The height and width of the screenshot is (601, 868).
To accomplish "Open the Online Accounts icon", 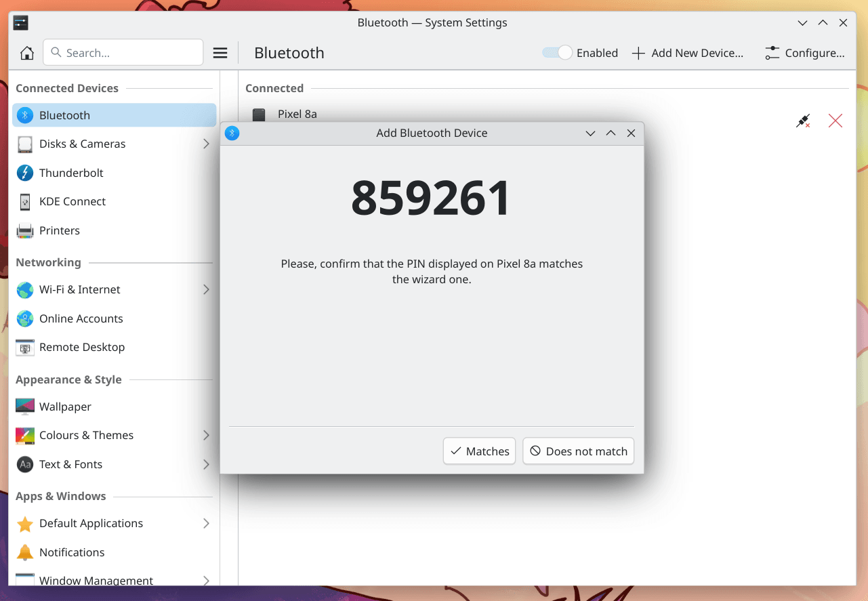I will click(26, 318).
